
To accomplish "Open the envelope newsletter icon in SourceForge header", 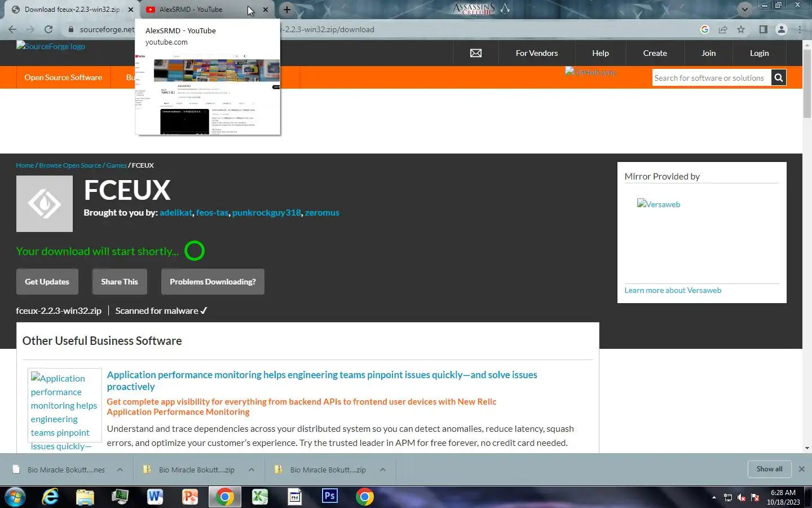I will point(476,53).
